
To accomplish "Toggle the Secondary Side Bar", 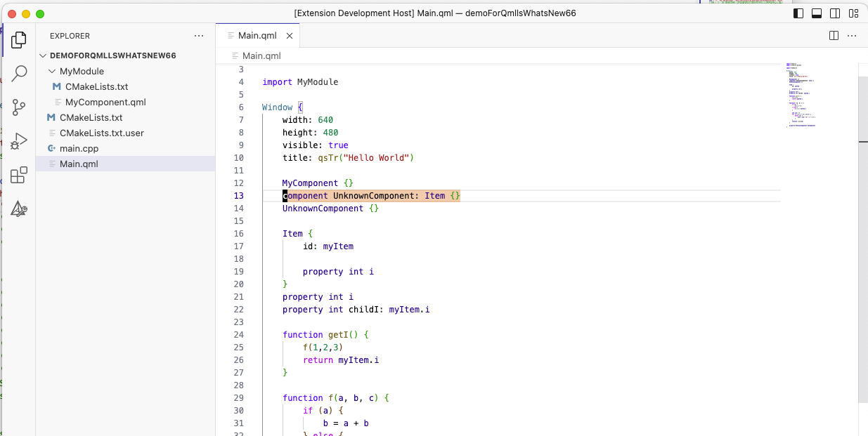I will pyautogui.click(x=835, y=13).
